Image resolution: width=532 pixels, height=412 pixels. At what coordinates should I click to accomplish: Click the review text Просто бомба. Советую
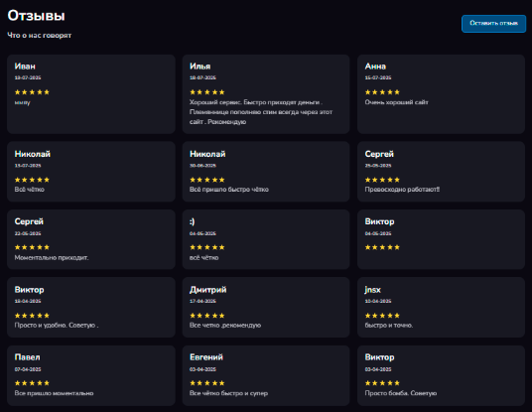tap(401, 393)
